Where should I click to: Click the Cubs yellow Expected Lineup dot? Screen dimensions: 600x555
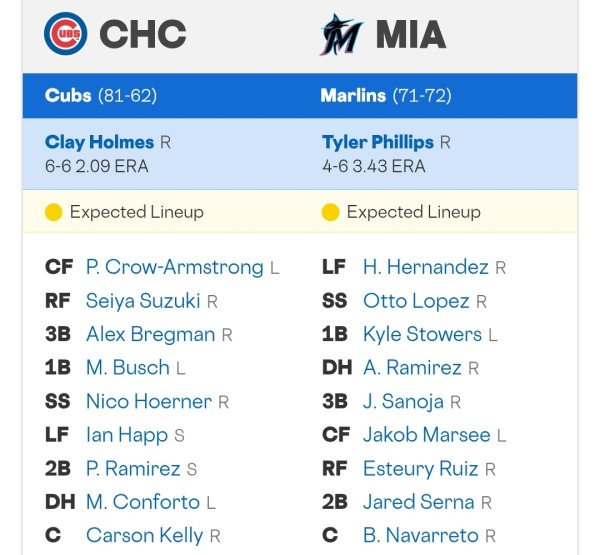point(54,212)
